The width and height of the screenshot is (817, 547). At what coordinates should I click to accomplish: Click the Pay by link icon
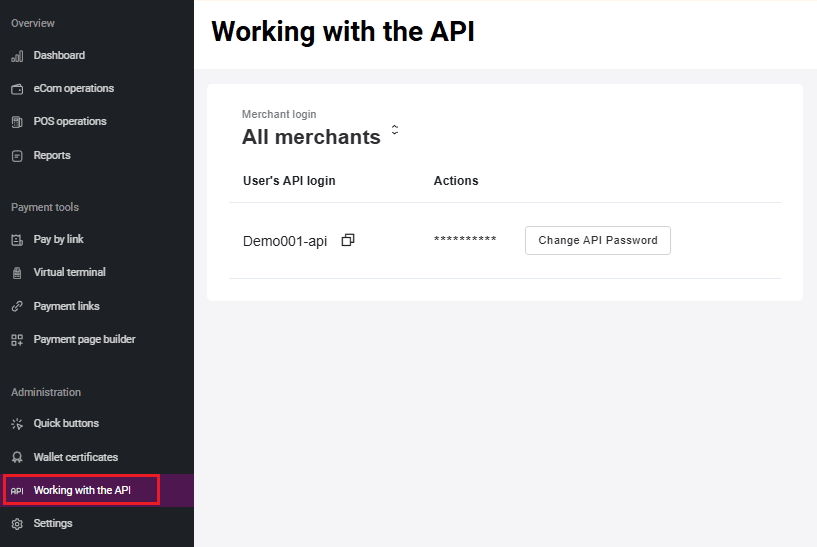17,240
